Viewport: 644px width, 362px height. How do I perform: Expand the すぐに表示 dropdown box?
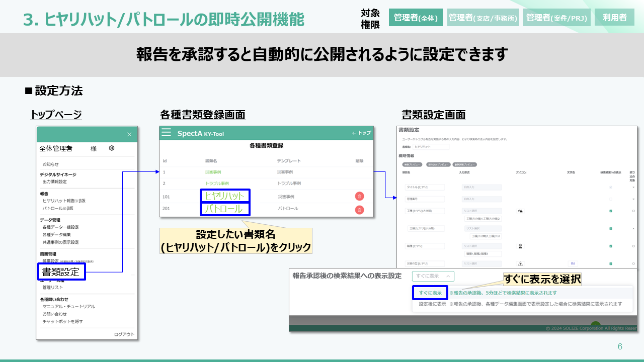pyautogui.click(x=433, y=276)
